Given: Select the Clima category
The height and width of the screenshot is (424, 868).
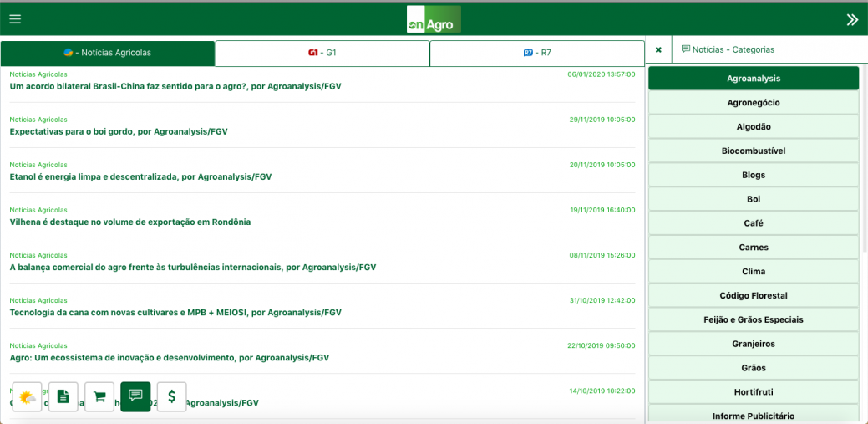Looking at the screenshot, I should tap(754, 272).
